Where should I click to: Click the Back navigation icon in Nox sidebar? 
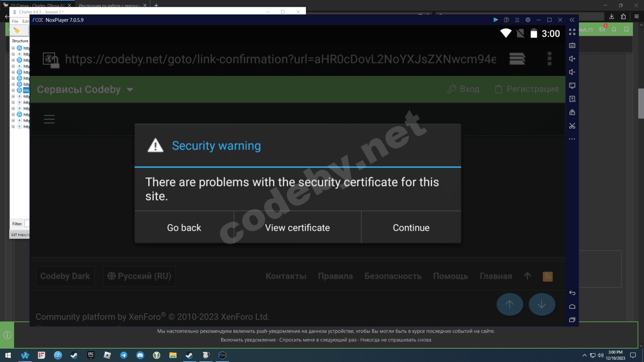572,293
